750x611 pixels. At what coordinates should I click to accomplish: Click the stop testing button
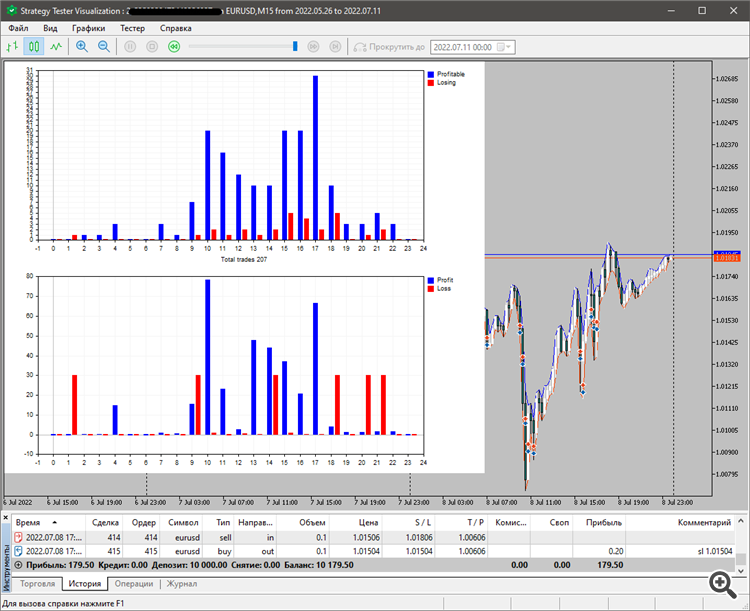(152, 47)
